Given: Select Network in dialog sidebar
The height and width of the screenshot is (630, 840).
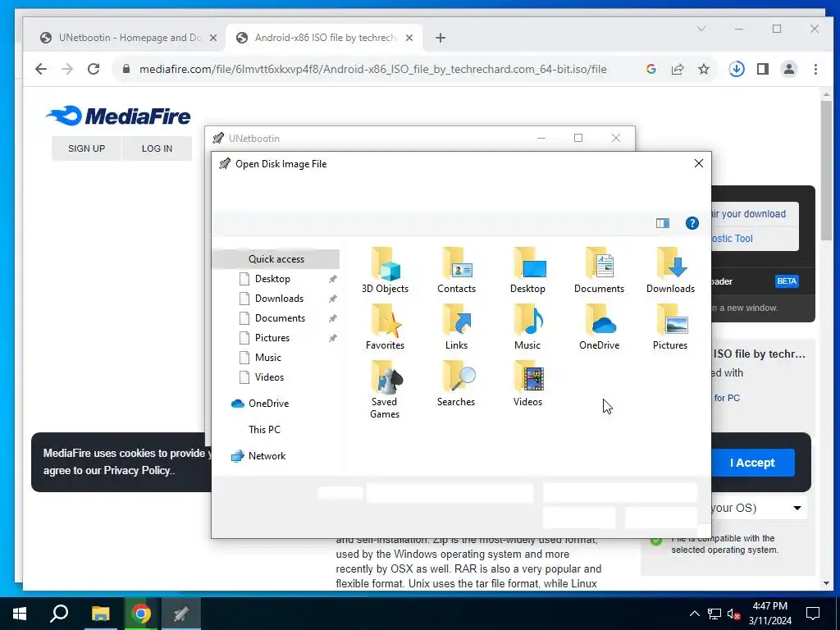Looking at the screenshot, I should (258, 456).
